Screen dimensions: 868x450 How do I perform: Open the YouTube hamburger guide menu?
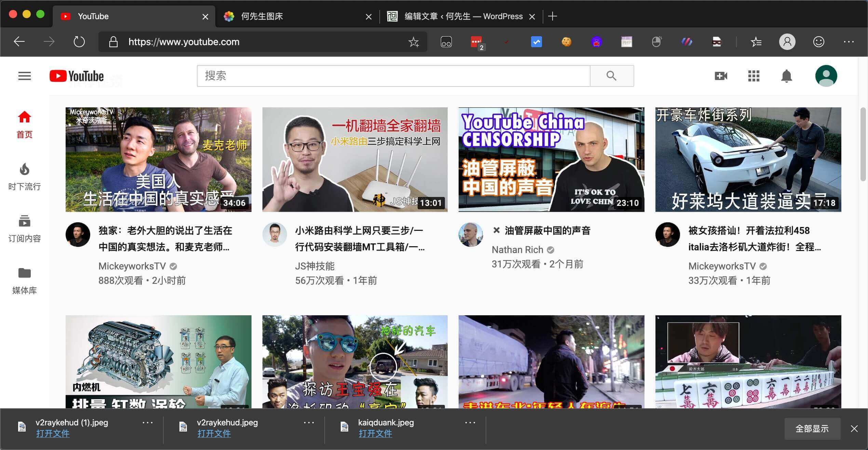tap(24, 76)
